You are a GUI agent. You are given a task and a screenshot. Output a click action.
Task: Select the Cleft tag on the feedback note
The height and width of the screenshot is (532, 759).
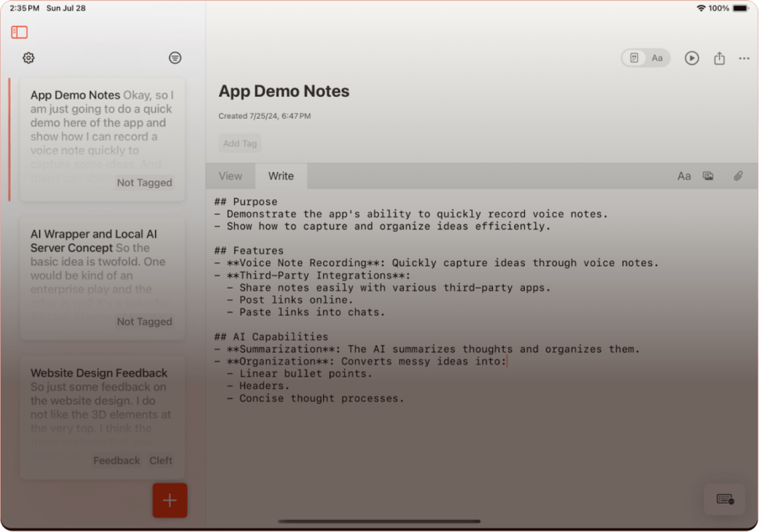point(160,460)
